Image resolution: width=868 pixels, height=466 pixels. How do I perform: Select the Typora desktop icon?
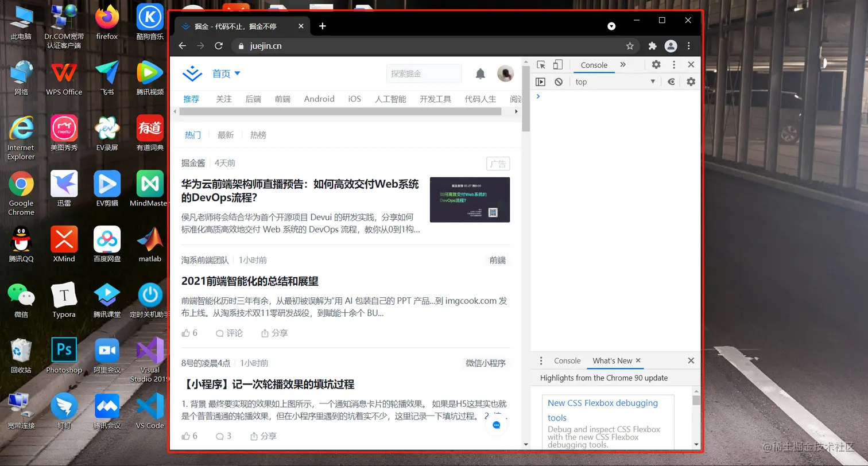click(64, 300)
